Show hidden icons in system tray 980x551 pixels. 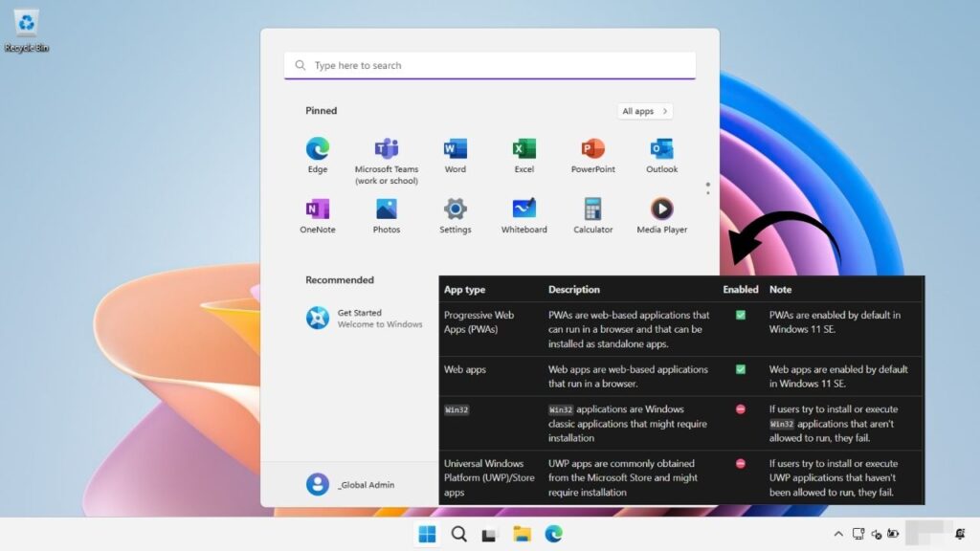pos(838,534)
